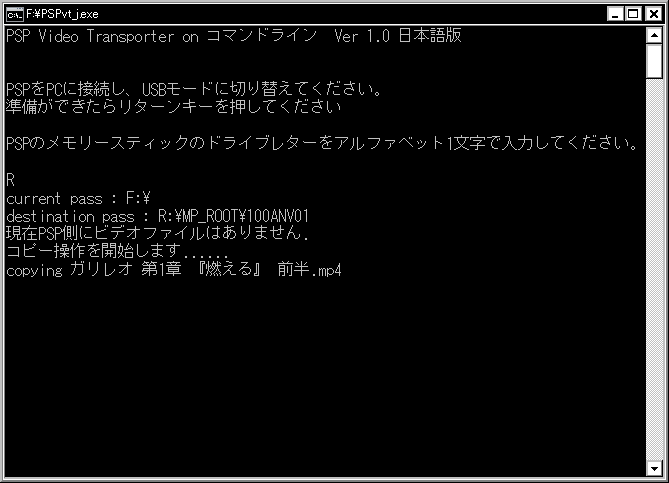
Task: Click the destination pass R:¥MP_ROOT¥100ANV01 line
Action: point(157,216)
